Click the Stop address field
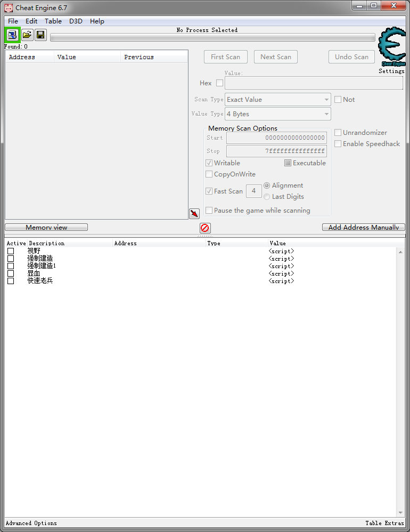This screenshot has width=410, height=532. click(276, 151)
